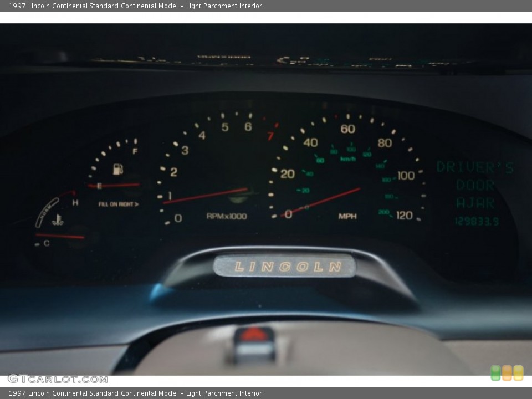532x399 pixels.
Task: Click the coolant temperature icon
Action: pos(58,220)
